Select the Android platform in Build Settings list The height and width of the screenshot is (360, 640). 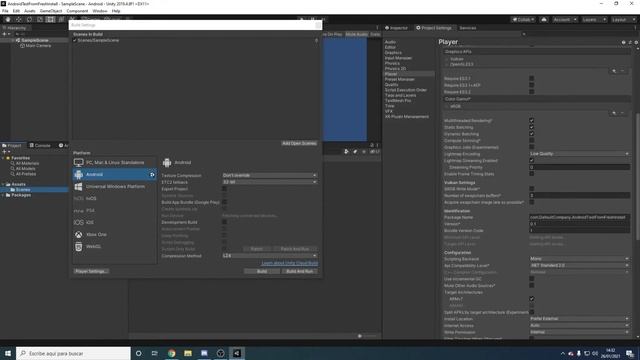pos(114,174)
